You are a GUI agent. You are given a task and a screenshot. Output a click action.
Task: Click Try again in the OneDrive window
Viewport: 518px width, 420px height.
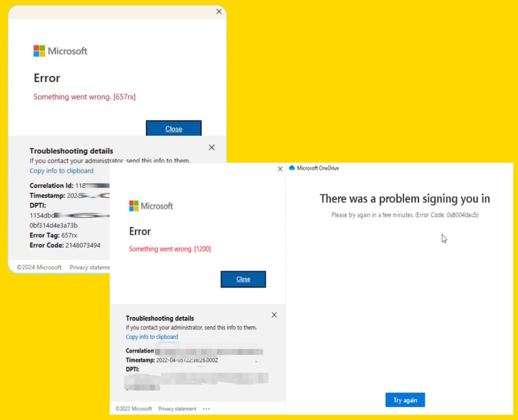405,400
